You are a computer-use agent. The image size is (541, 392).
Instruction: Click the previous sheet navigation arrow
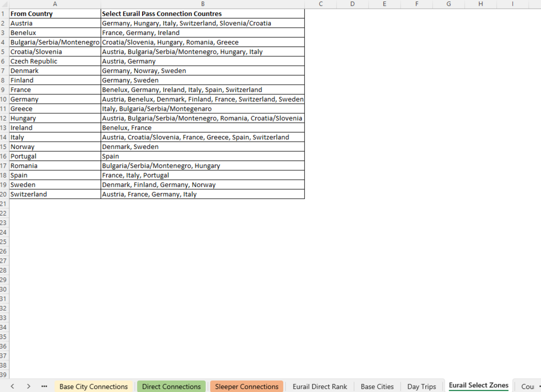tap(12, 387)
